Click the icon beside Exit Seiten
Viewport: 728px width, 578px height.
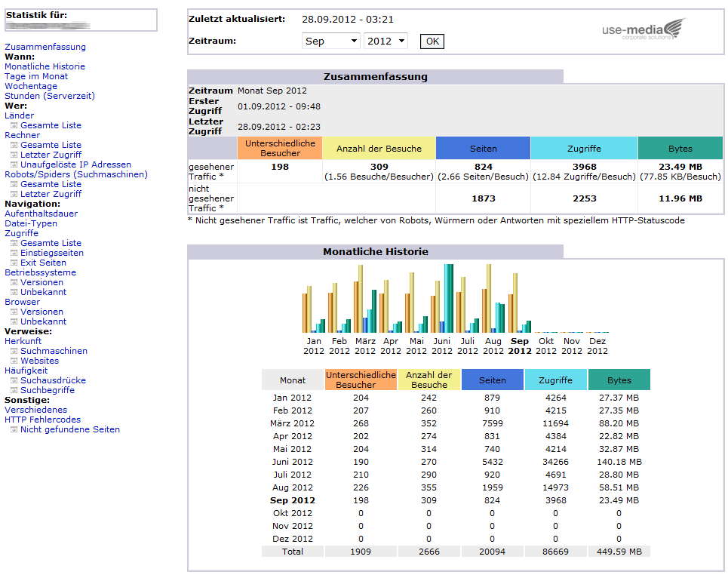point(14,263)
